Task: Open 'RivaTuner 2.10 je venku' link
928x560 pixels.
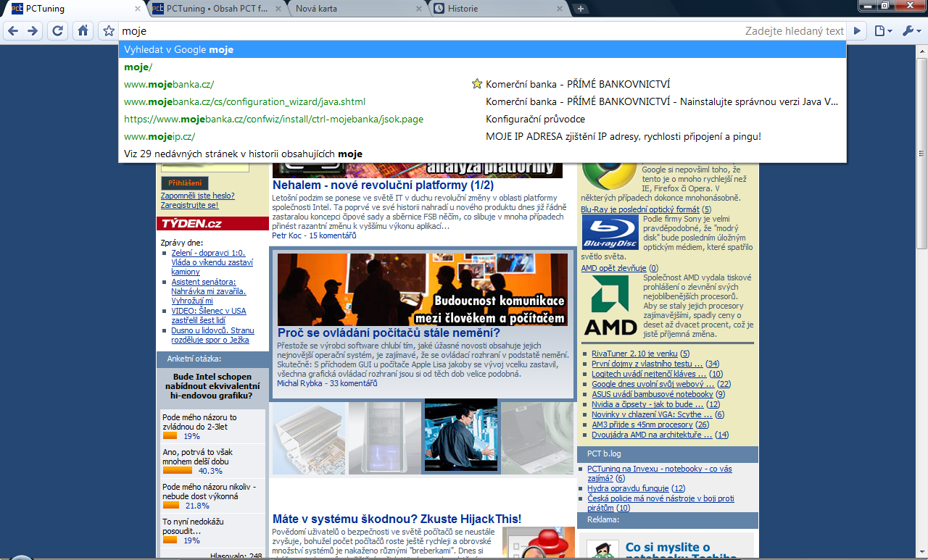Action: click(x=634, y=354)
